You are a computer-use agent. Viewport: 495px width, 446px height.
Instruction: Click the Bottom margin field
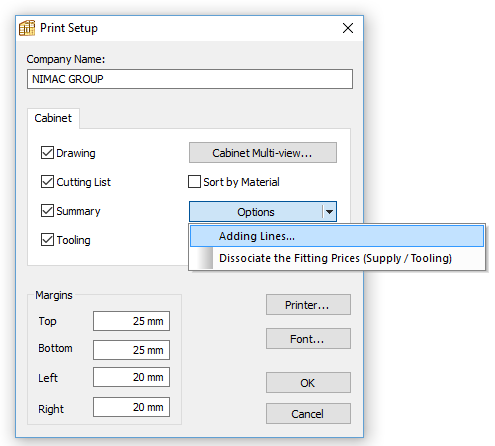click(x=131, y=350)
